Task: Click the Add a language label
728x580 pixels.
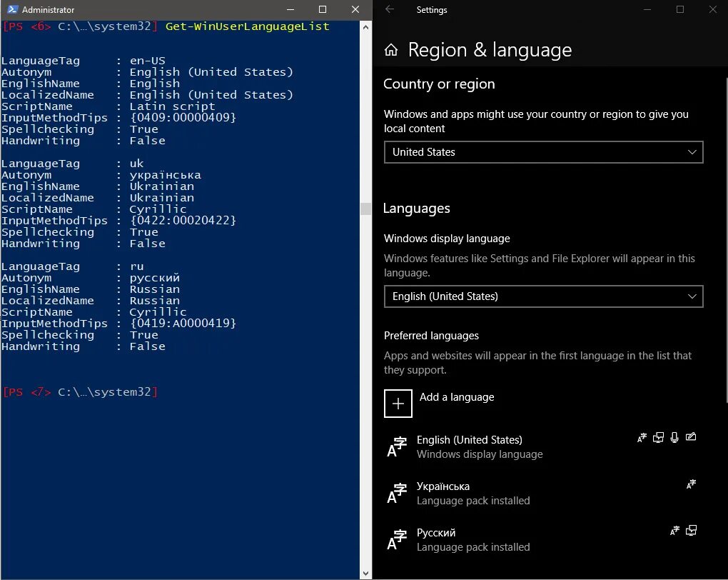Action: click(457, 397)
